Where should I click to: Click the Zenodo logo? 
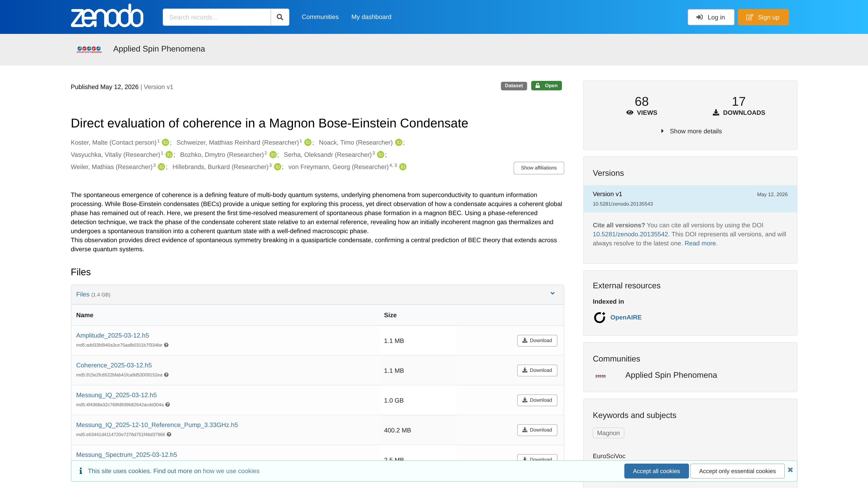(x=107, y=16)
